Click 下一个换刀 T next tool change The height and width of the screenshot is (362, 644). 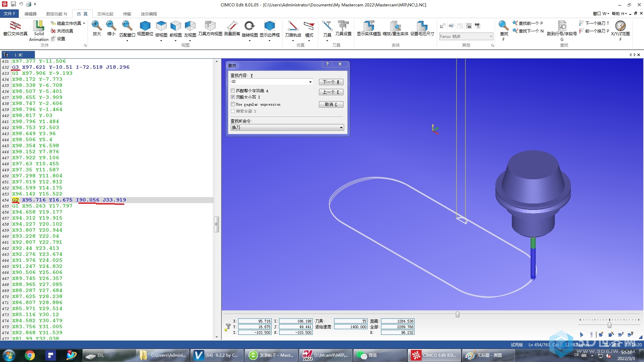[x=594, y=23]
